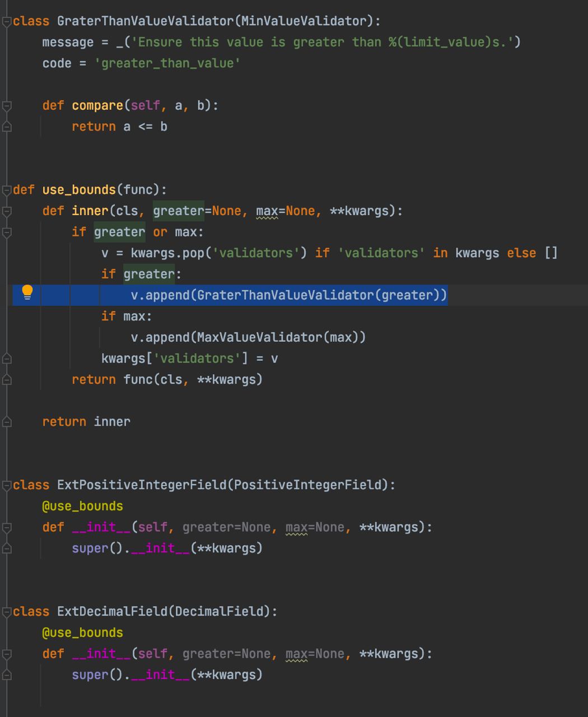Image resolution: width=588 pixels, height=717 pixels.
Task: Collapse the ExtPositiveIntegerField class fold marker
Action: [x=7, y=485]
